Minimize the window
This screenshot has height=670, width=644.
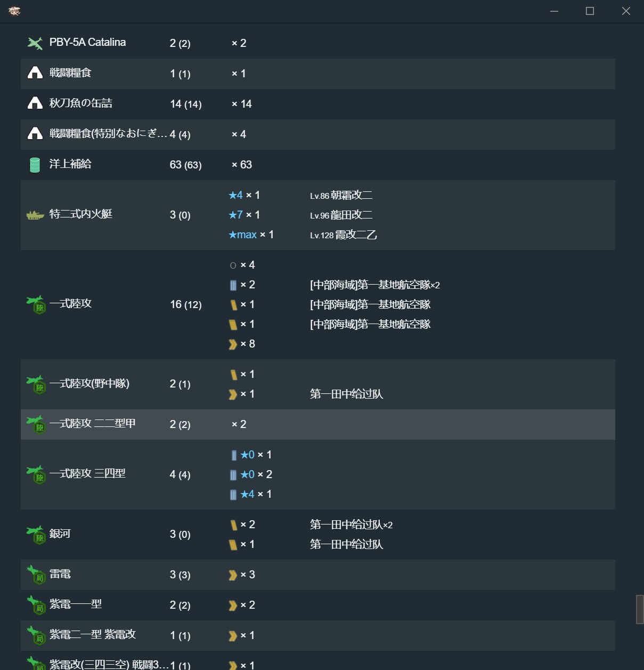[x=554, y=11]
